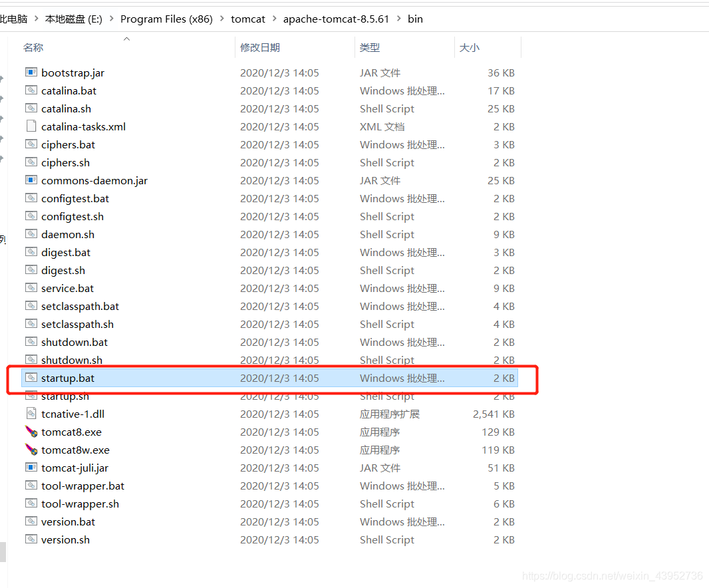The image size is (709, 588).
Task: Click the tomcat8.exe feather icon
Action: (x=31, y=432)
